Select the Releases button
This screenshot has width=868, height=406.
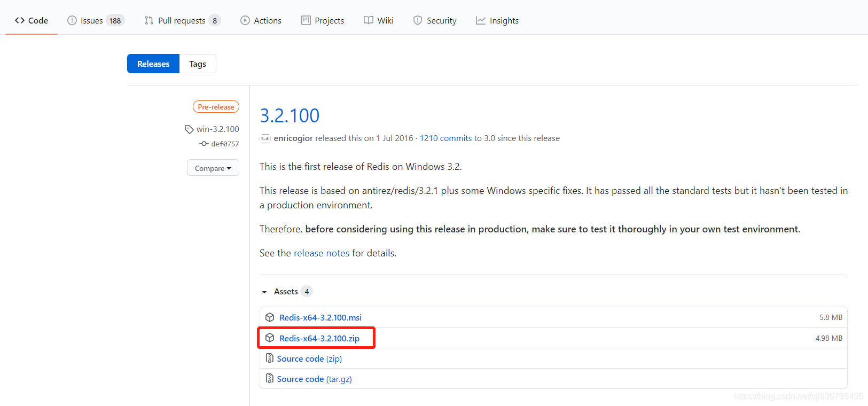click(153, 64)
